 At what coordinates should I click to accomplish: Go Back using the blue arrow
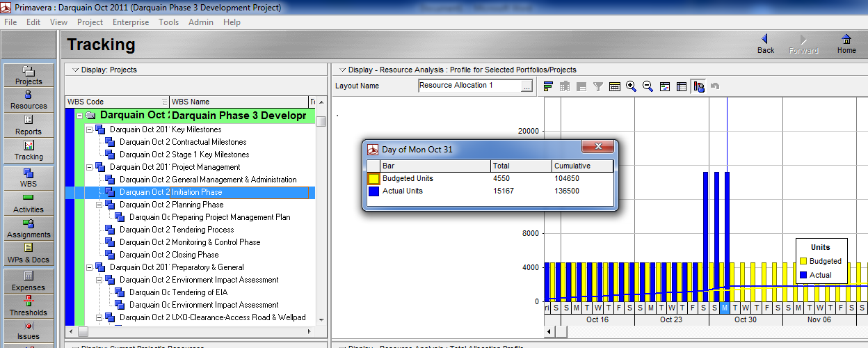point(766,45)
